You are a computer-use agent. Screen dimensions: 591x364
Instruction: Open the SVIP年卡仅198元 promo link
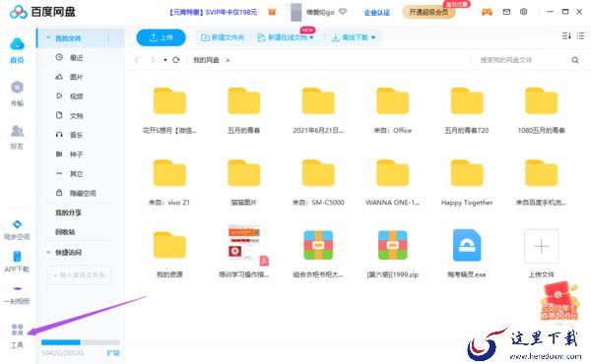[x=213, y=12]
